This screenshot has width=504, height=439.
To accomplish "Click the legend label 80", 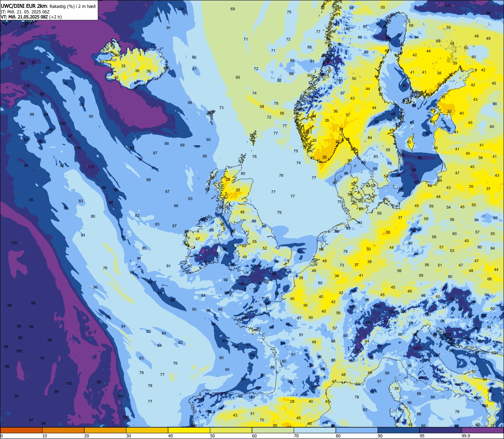I will click(338, 436).
